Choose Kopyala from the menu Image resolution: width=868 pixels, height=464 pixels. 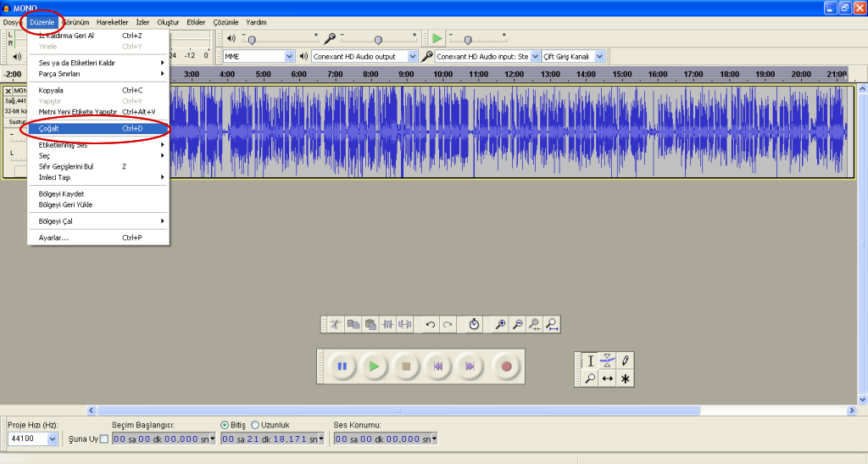point(98,90)
